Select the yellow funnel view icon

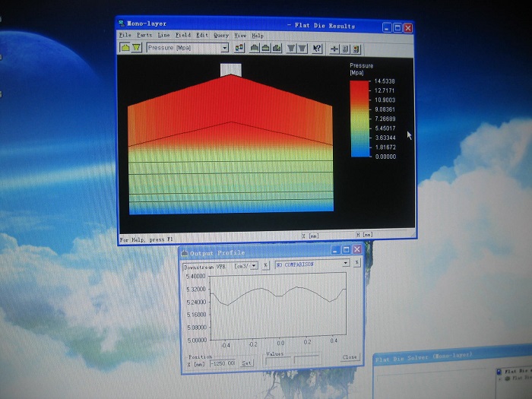coord(136,48)
